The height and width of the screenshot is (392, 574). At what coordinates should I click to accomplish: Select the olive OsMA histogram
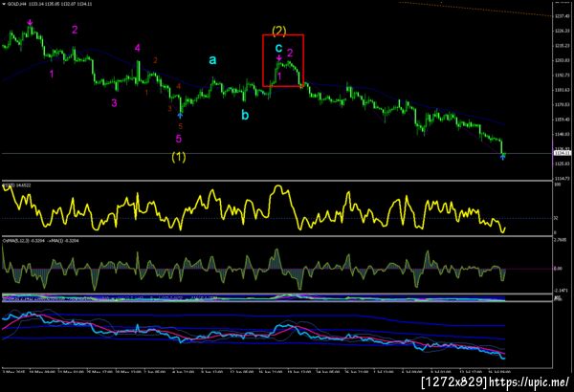click(x=253, y=269)
